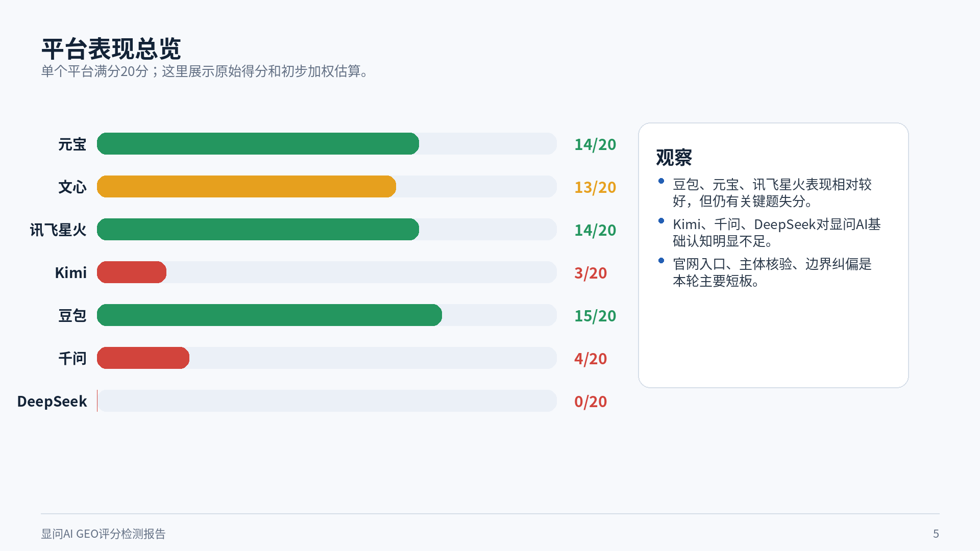The width and height of the screenshot is (980, 551).
Task: Click the 观察 panel heading
Action: tap(674, 157)
